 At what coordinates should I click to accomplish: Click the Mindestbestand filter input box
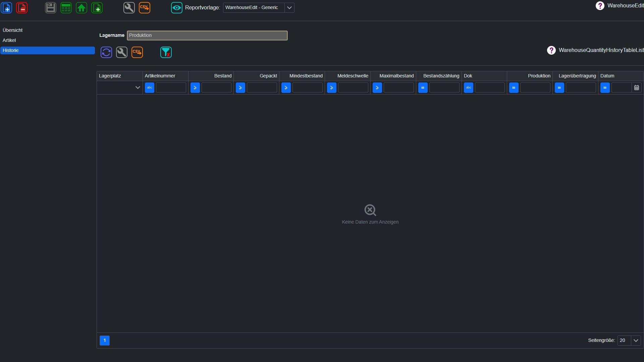coord(308,88)
